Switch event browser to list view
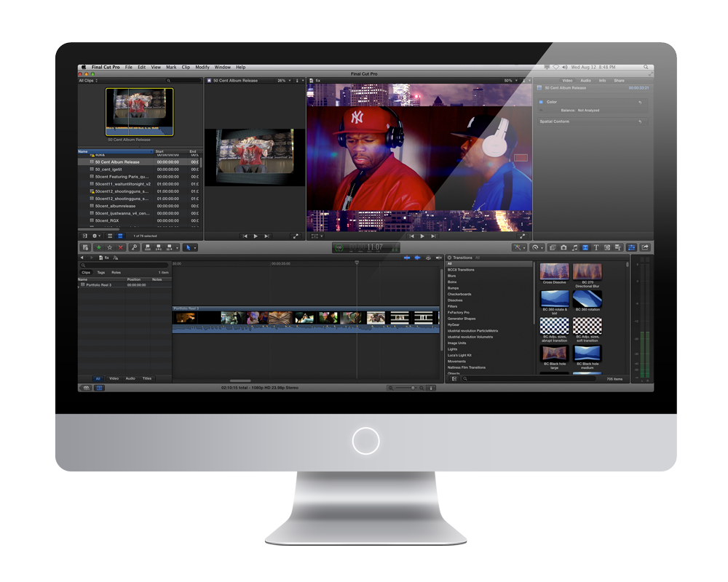The width and height of the screenshot is (728, 582). tap(120, 236)
